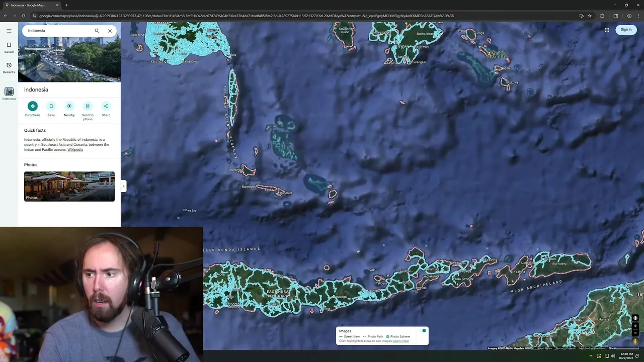Viewport: 644px width, 362px height.
Task: Click the Save place button
Action: pos(51,109)
